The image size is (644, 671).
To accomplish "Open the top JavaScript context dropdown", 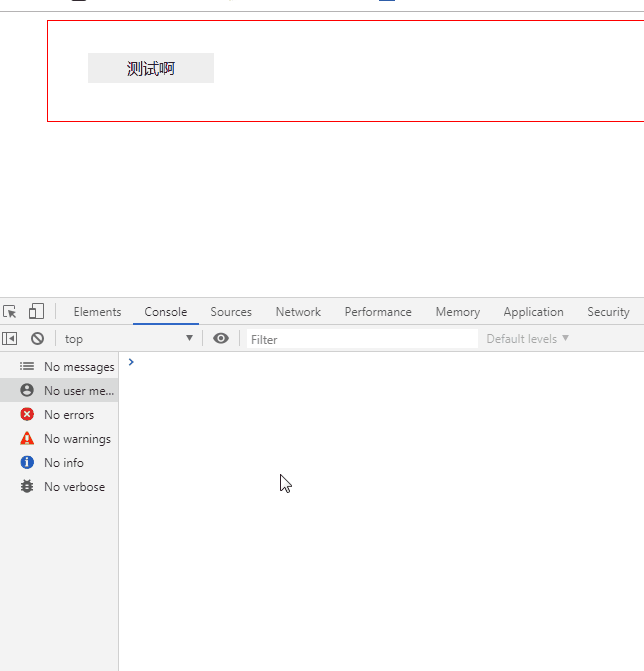I will pos(128,338).
